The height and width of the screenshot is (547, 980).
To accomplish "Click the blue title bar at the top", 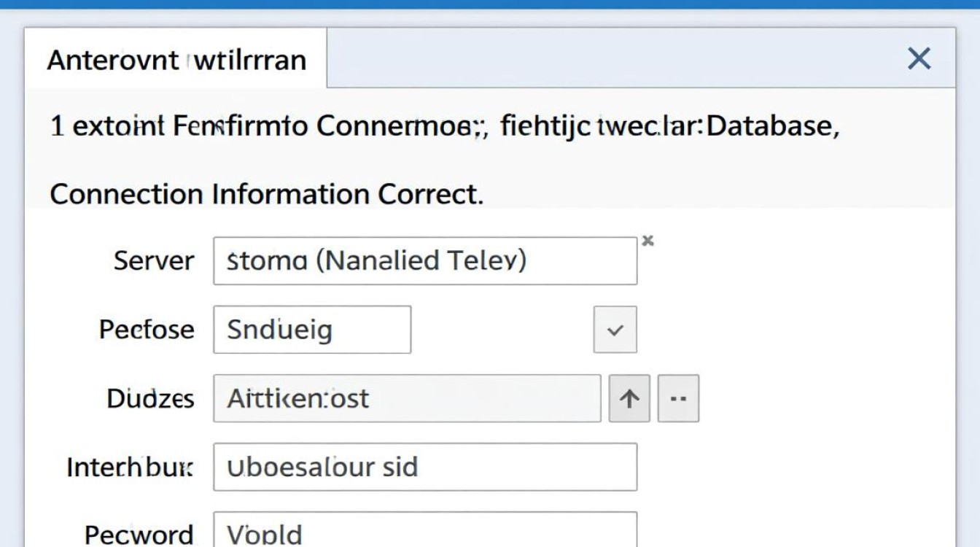I will click(490, 4).
